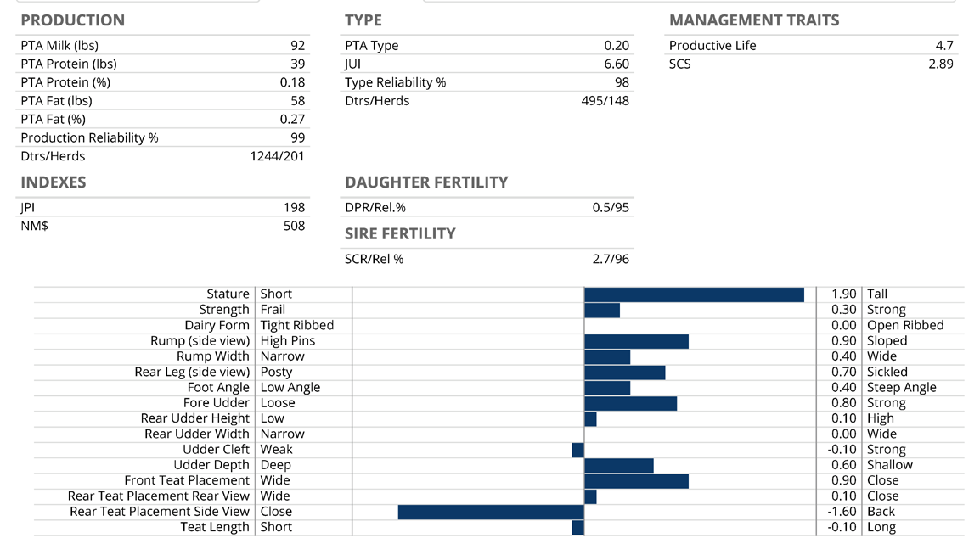980x555 pixels.
Task: Click the Fore Udder bar
Action: 630,403
